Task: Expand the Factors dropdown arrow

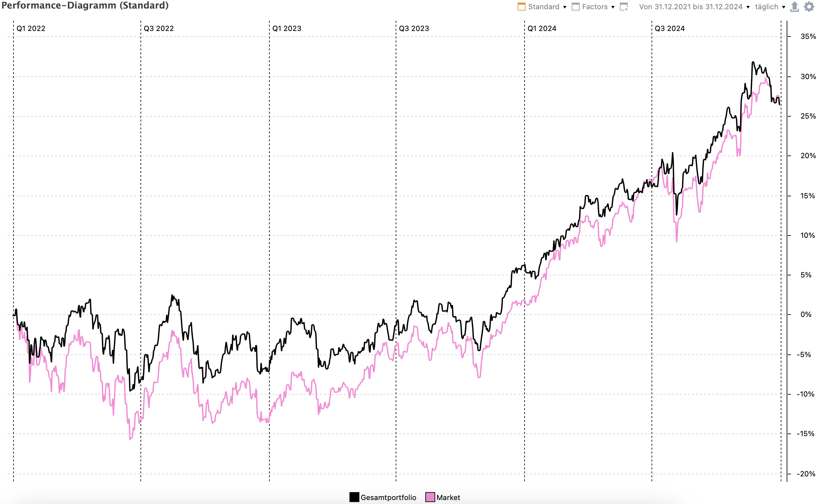Action: [x=613, y=7]
